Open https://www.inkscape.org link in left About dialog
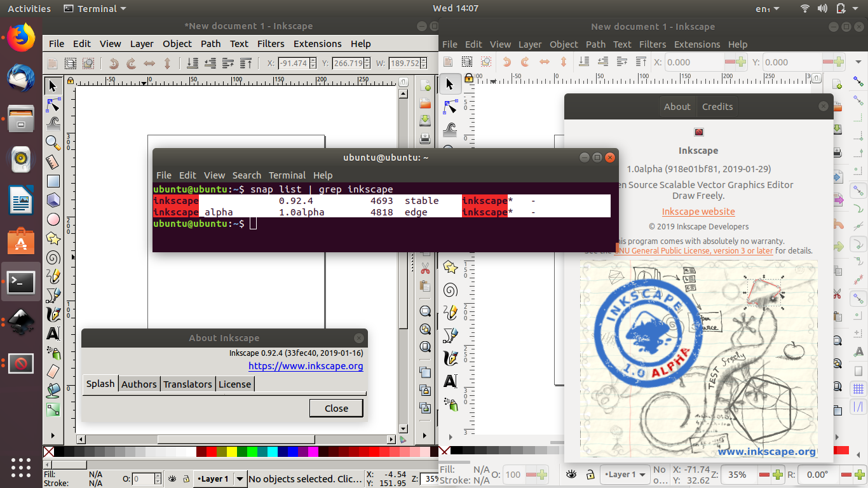Screen dimensions: 868x488 point(306,366)
